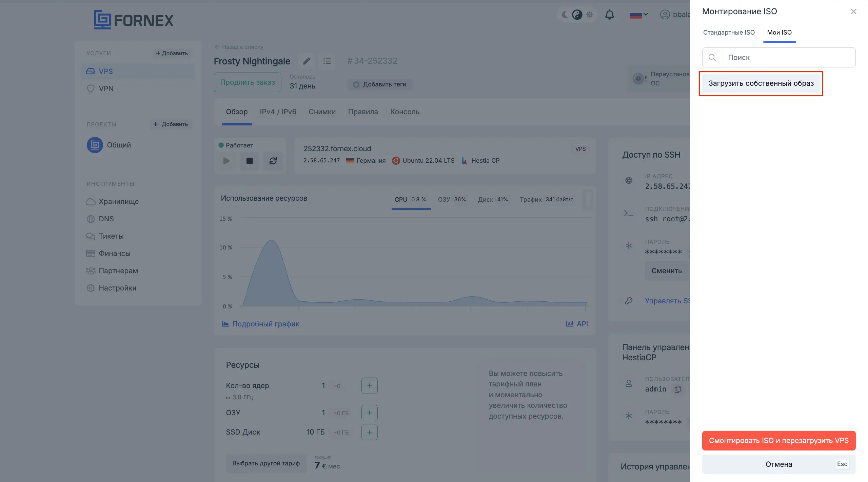Click Выбрать другой тариф

pyautogui.click(x=266, y=463)
